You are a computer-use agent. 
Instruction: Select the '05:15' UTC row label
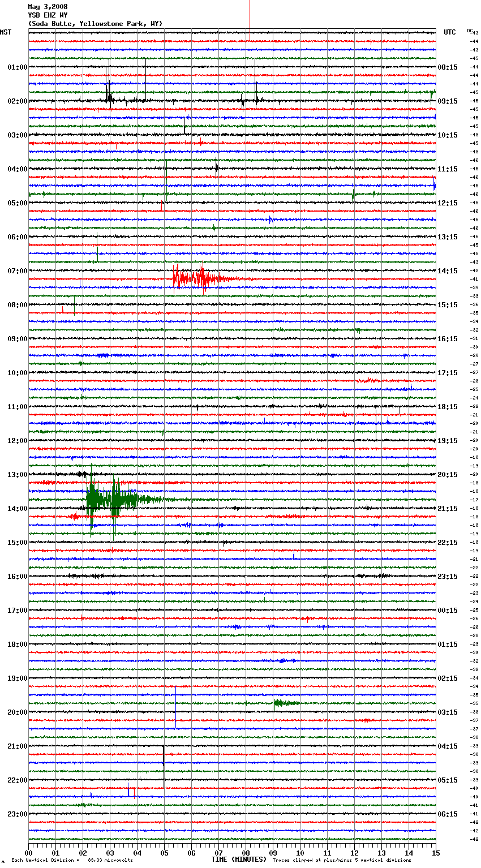point(448,780)
